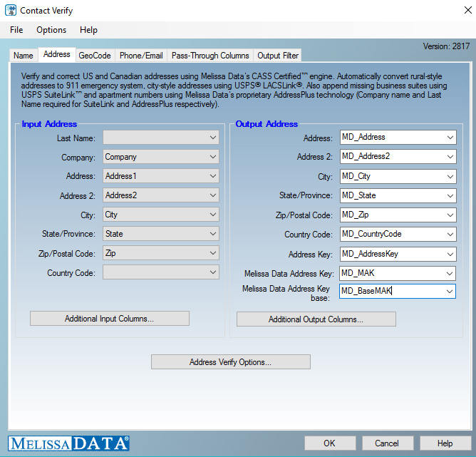The image size is (476, 457).
Task: Click Additional Output Columns button
Action: (316, 319)
